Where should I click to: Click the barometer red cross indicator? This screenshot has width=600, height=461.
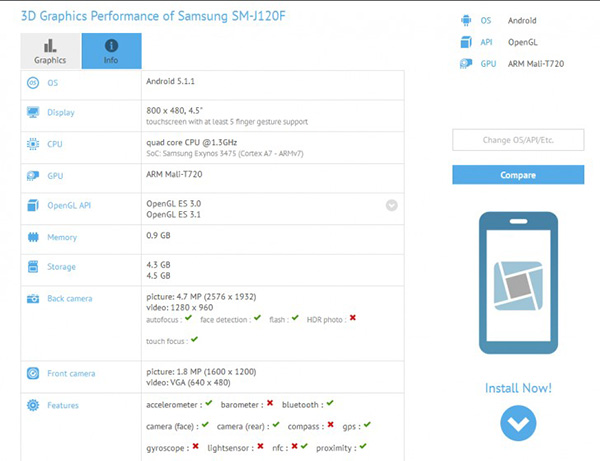269,404
